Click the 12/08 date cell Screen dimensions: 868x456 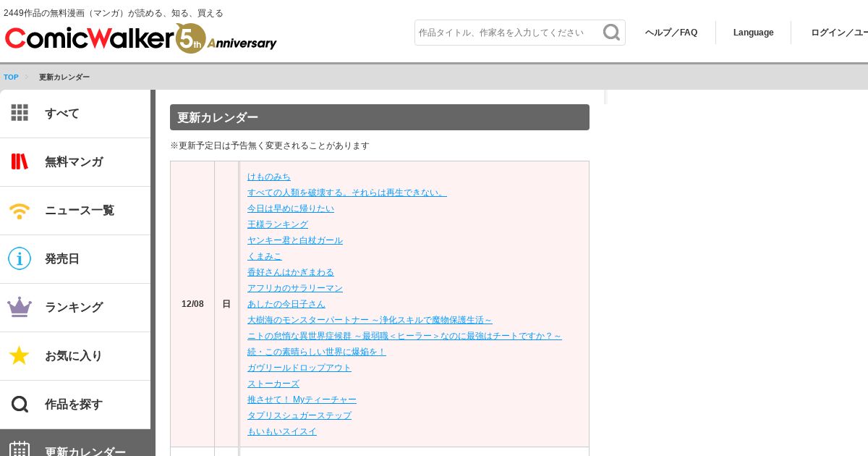tap(192, 304)
